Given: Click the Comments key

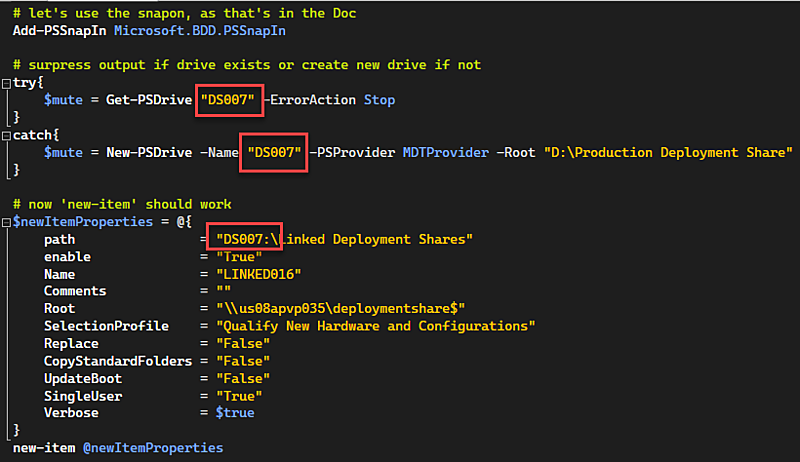Looking at the screenshot, I should pyautogui.click(x=75, y=291).
